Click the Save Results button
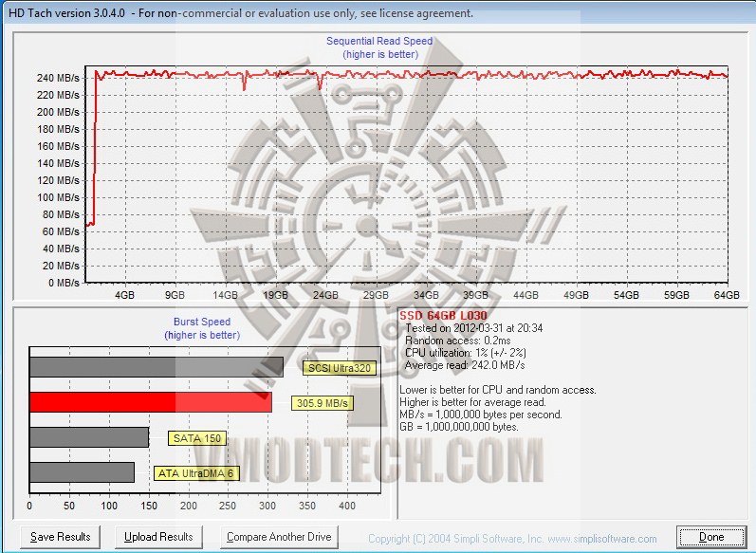The height and width of the screenshot is (553, 756). (x=61, y=537)
